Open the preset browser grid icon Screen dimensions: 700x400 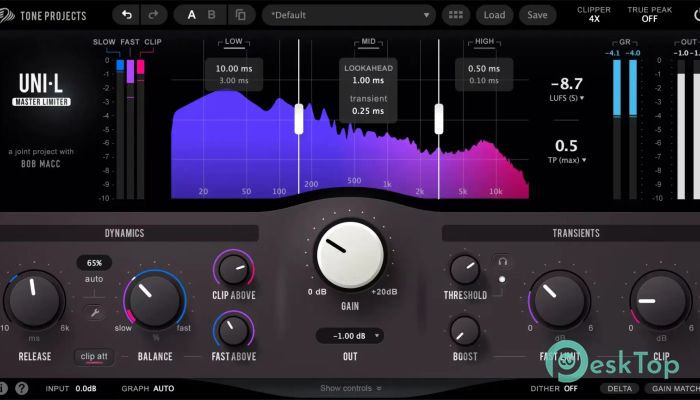[455, 15]
